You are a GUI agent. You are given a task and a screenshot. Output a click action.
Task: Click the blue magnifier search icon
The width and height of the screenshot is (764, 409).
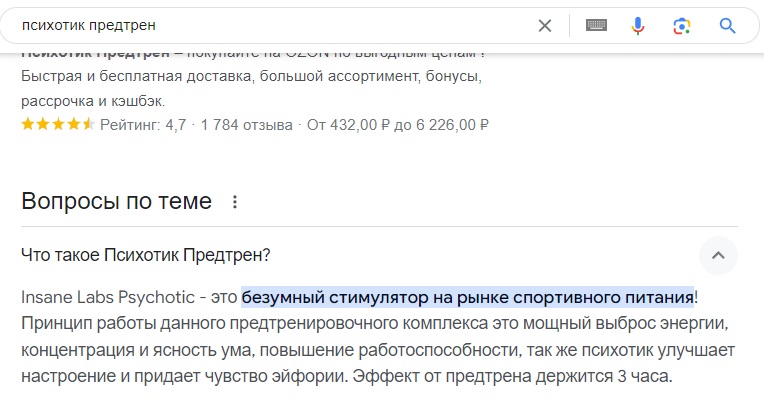[x=727, y=25]
